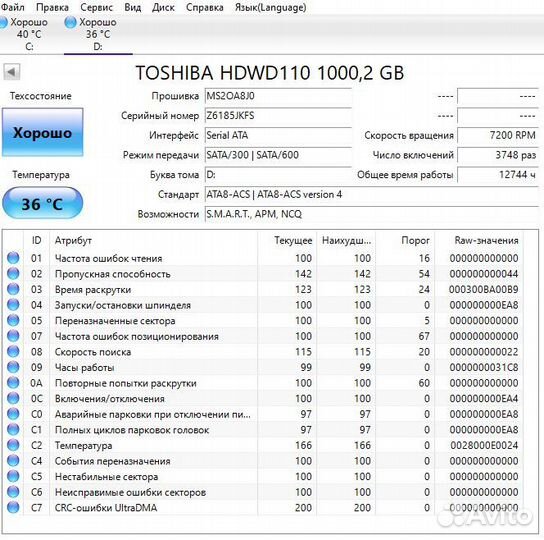Select the Переназначенные сектора row

[263, 320]
